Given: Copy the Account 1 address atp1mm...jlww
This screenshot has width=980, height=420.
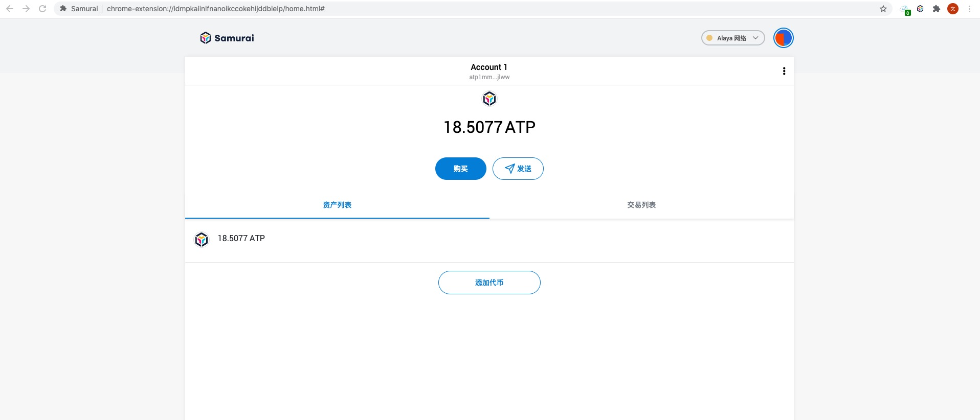Looking at the screenshot, I should pos(489,77).
